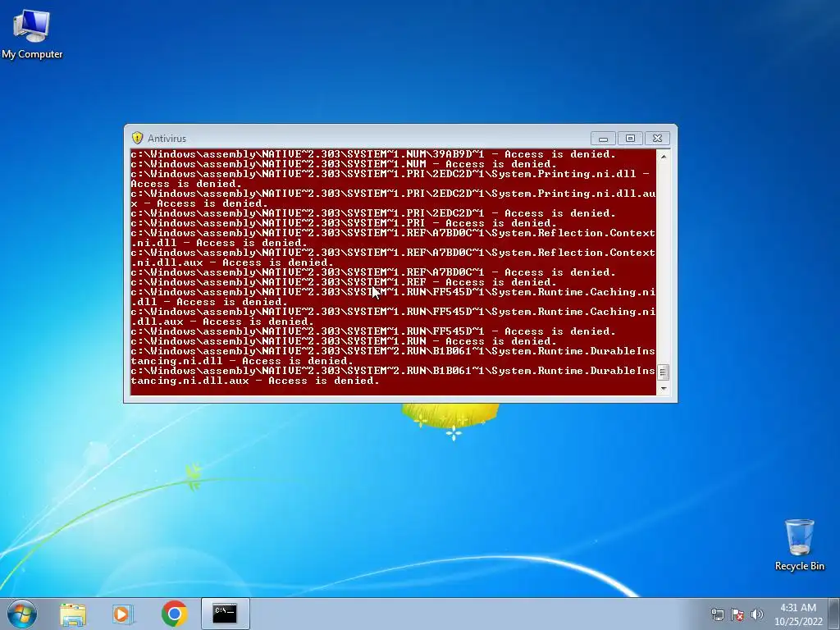Screen dimensions: 840x630
Task: Click the first System.Reflection.Context line
Action: click(x=393, y=238)
